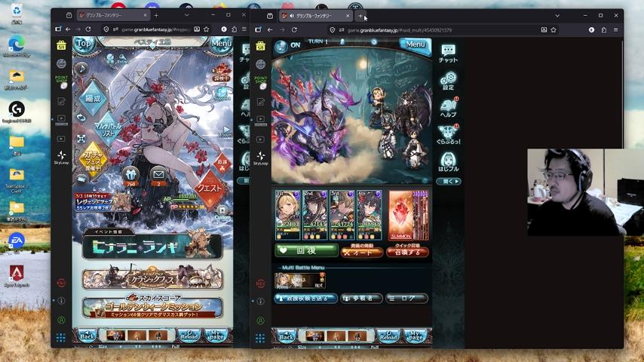Open the Menu button on home screen
Viewport: 644px width, 362px height.
tap(222, 44)
